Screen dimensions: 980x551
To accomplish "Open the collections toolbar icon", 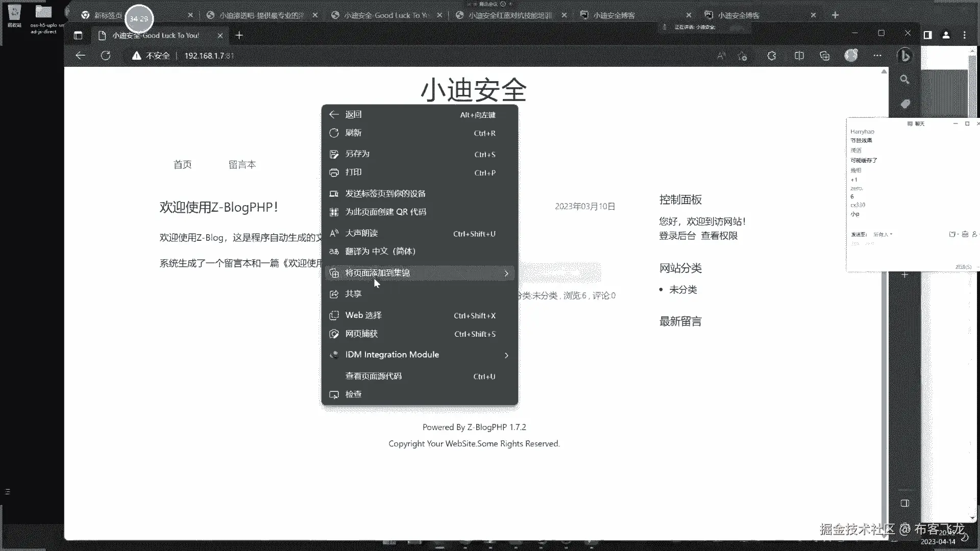I will tap(824, 56).
